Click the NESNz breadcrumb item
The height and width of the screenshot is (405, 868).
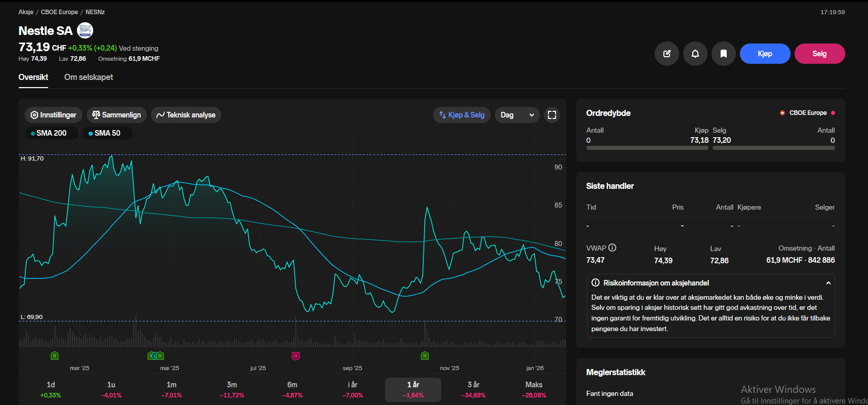pos(95,12)
